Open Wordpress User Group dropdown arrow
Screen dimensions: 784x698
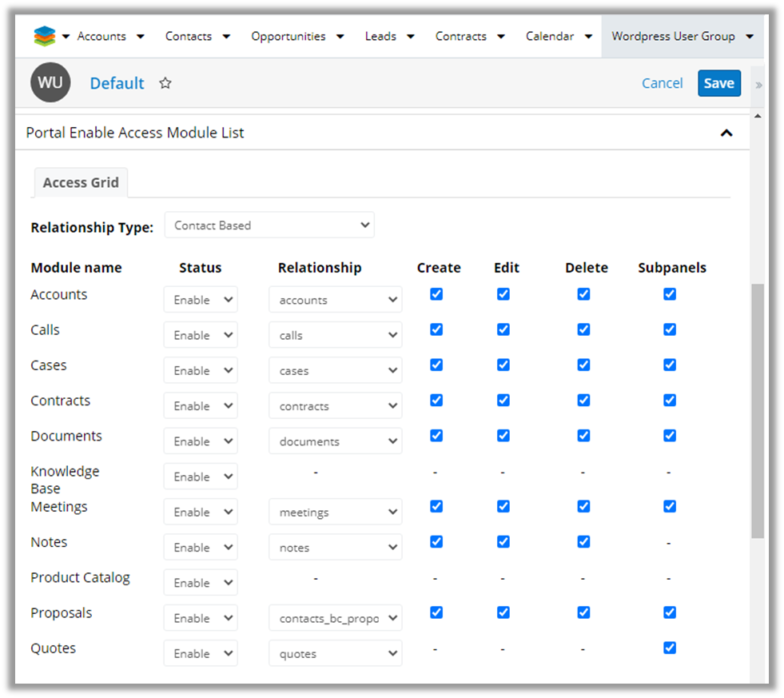tap(749, 37)
